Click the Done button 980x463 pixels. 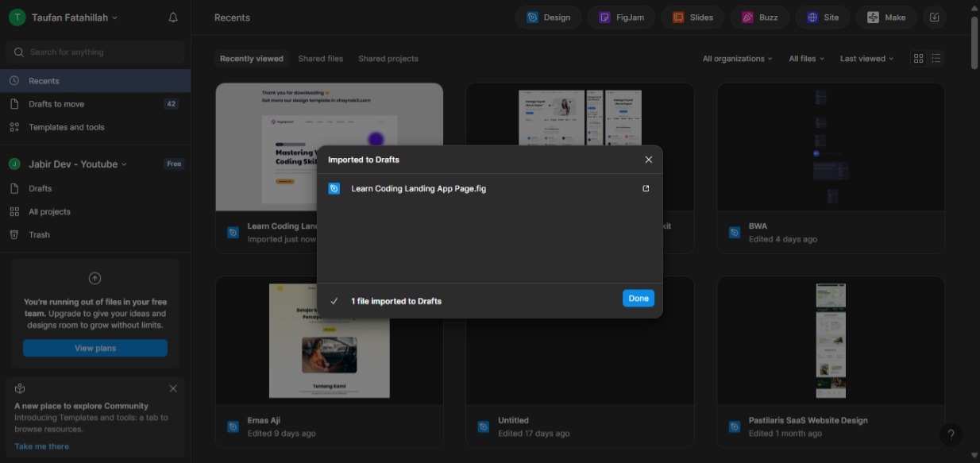(x=639, y=299)
